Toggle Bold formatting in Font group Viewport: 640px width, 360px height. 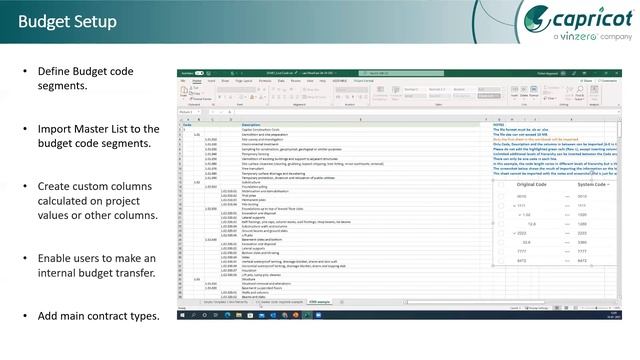coord(220,97)
